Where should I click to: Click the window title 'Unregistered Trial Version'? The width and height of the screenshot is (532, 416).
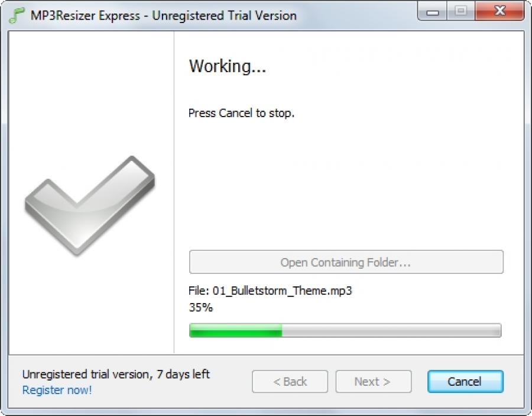coord(224,15)
